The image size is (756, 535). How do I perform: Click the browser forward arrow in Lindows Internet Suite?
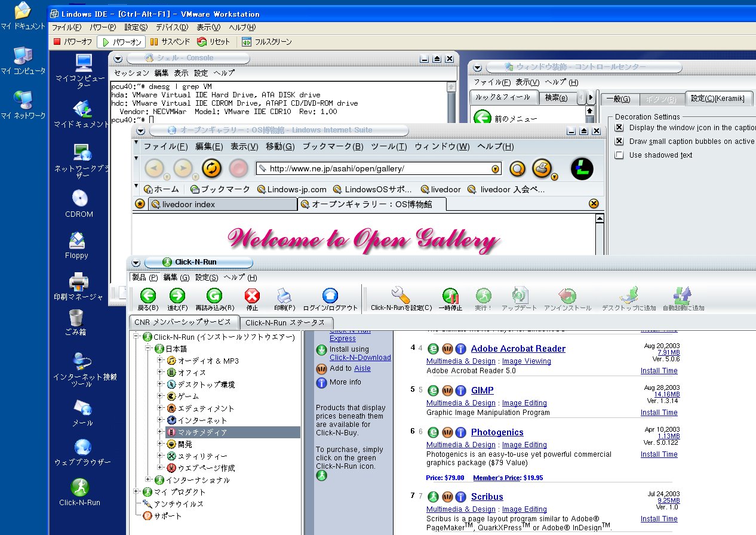pyautogui.click(x=183, y=169)
